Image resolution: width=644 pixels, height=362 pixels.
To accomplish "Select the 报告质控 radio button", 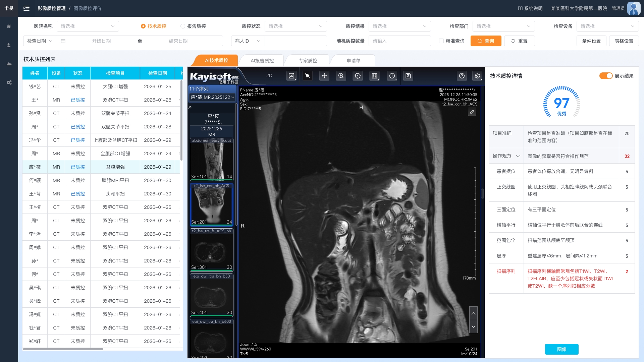I will tap(183, 26).
